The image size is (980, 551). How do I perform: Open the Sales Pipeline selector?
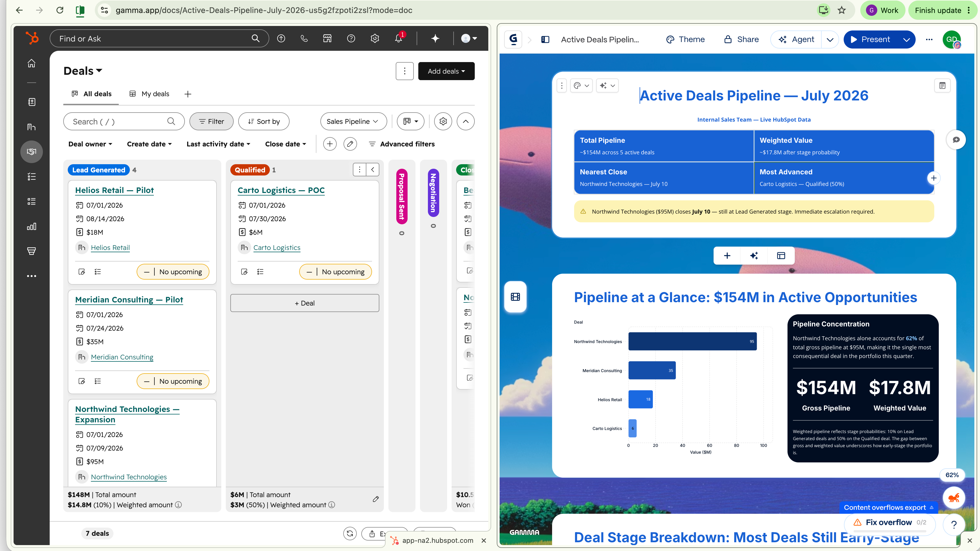point(353,121)
